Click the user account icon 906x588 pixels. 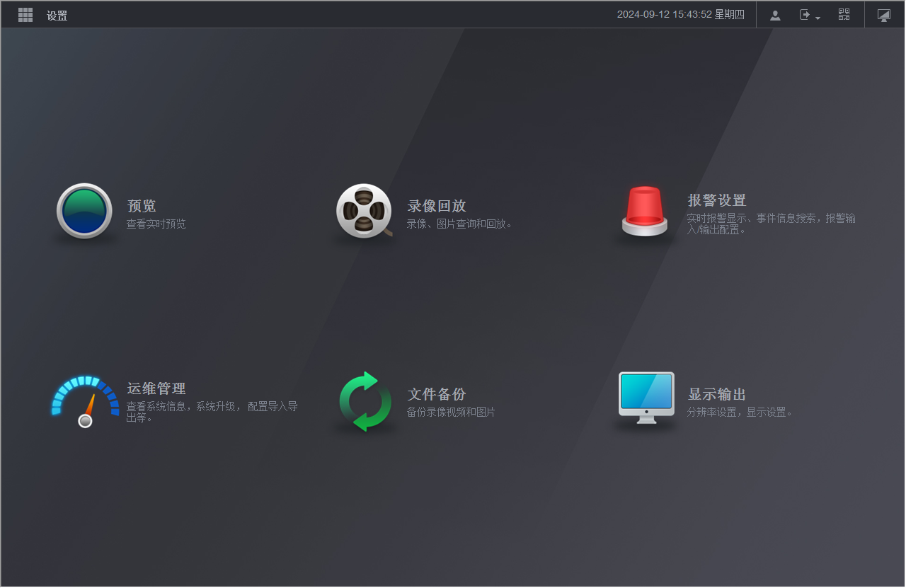pyautogui.click(x=775, y=15)
